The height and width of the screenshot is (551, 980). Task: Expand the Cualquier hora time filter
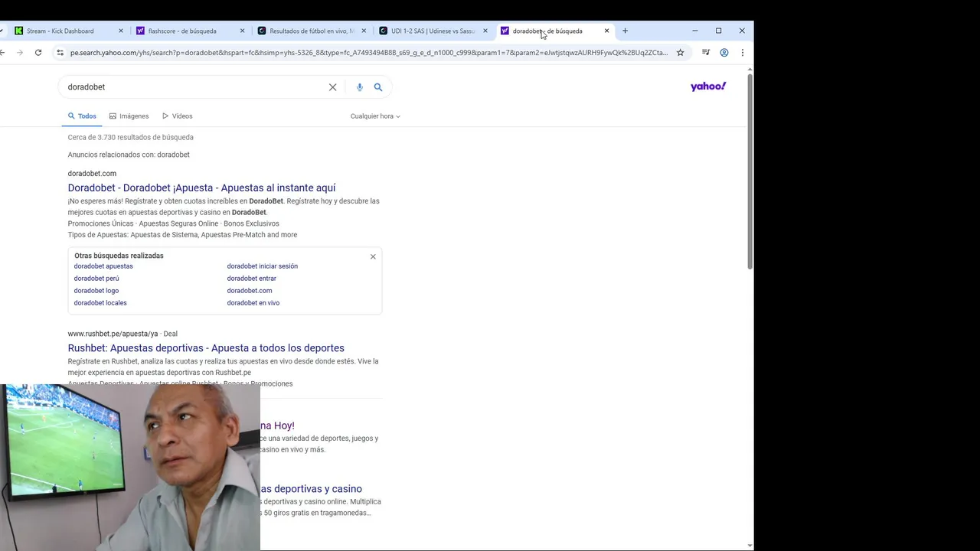click(x=375, y=116)
